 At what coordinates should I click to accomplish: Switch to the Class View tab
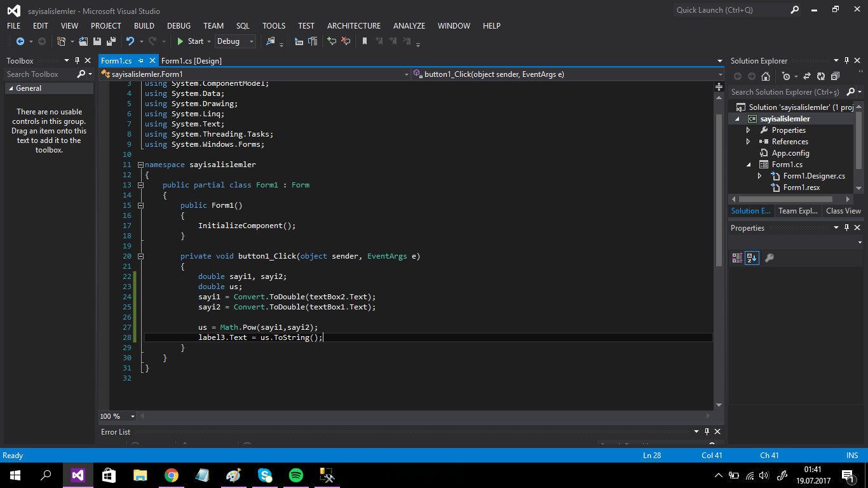(x=843, y=211)
